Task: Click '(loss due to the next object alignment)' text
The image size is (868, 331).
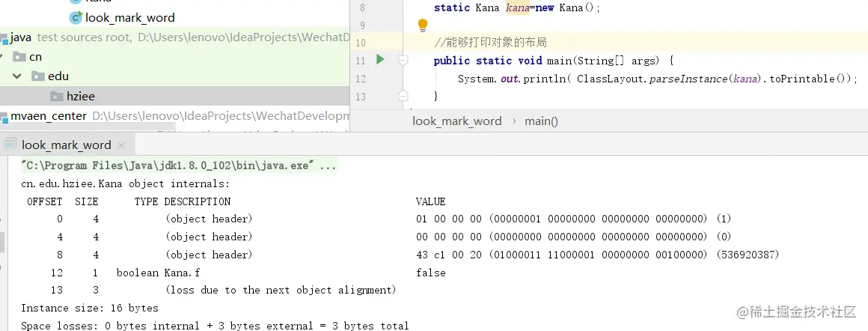Action: tap(281, 290)
